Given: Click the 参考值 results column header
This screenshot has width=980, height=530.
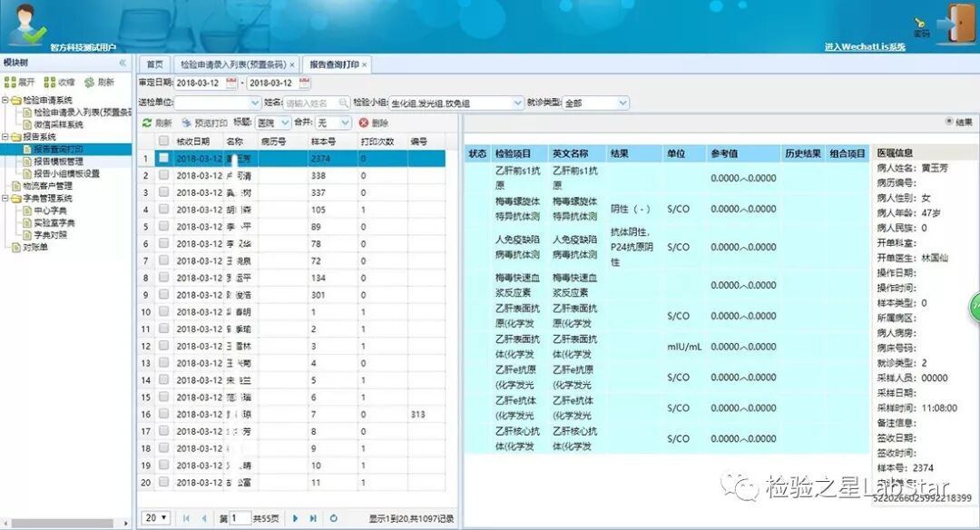Looking at the screenshot, I should (742, 153).
